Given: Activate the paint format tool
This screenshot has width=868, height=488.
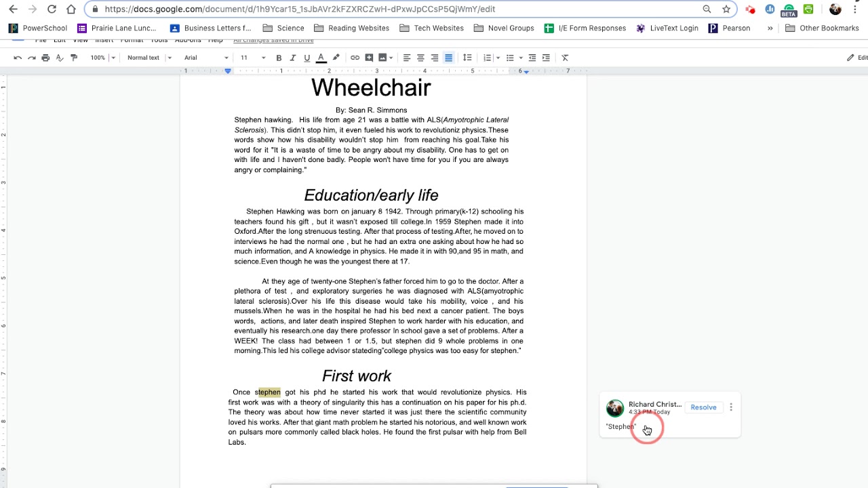Looking at the screenshot, I should point(74,58).
